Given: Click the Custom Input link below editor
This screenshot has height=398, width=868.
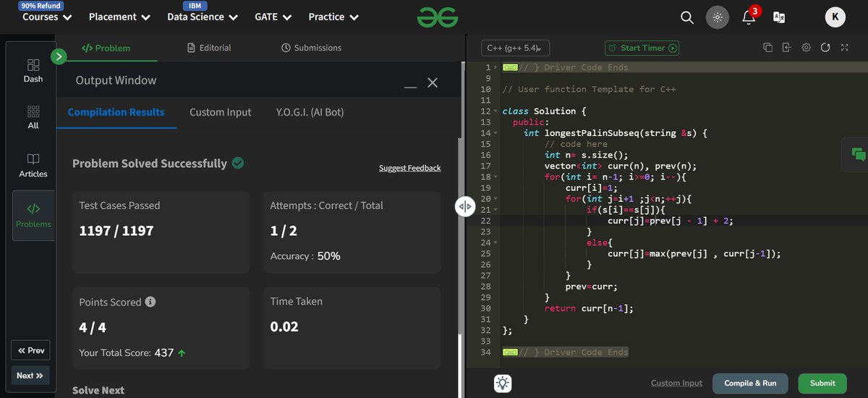Looking at the screenshot, I should click(676, 384).
